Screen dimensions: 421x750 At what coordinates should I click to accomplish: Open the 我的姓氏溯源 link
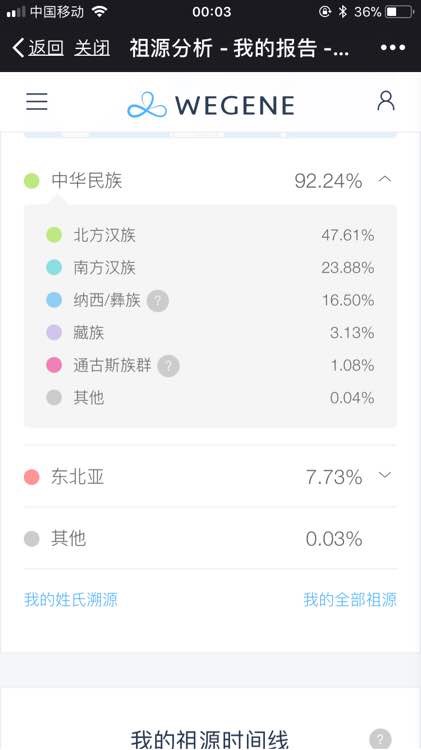click(71, 599)
